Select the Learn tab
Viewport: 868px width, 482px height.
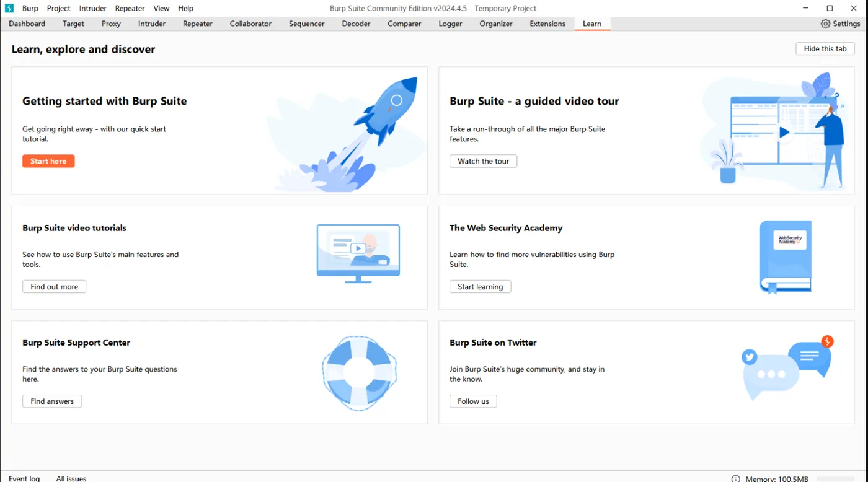click(592, 24)
